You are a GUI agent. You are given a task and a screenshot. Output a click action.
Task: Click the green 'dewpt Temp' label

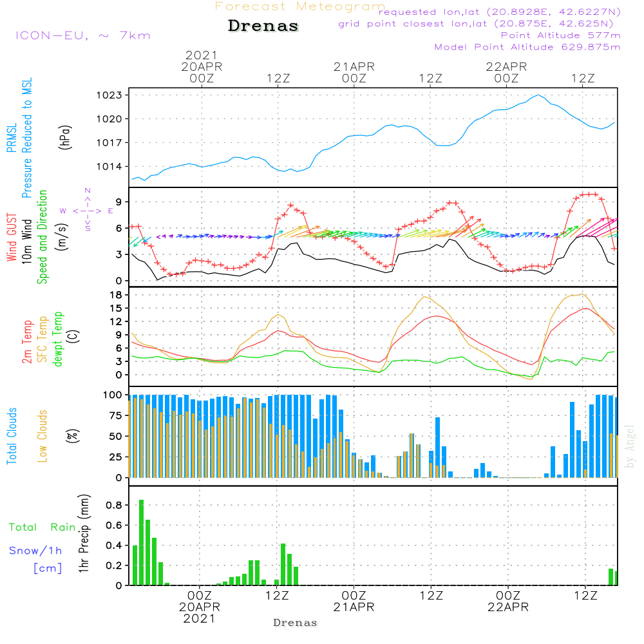click(57, 339)
